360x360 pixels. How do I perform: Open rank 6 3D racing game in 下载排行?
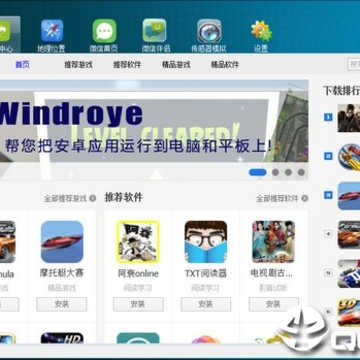coord(349,312)
